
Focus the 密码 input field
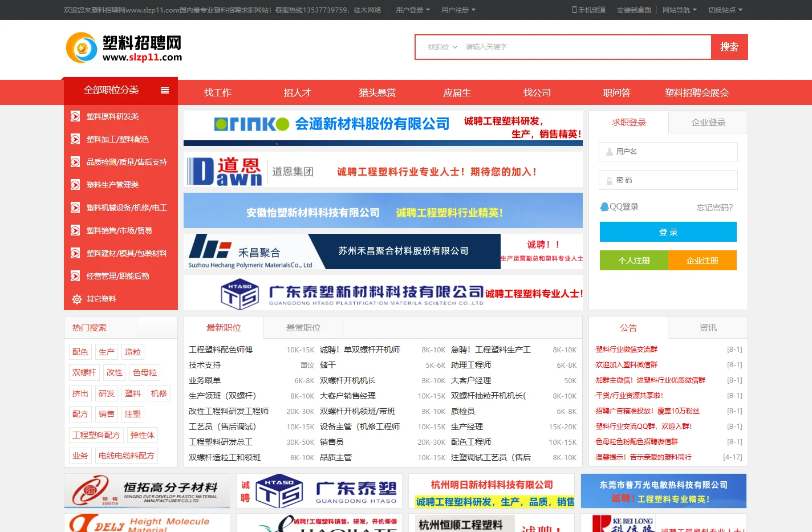(668, 180)
